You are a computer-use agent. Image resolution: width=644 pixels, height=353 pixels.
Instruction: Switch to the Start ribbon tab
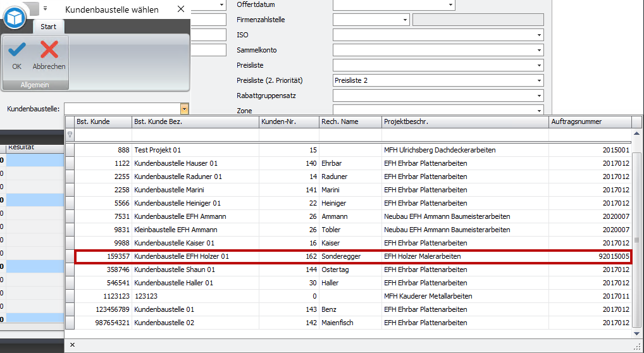point(48,27)
